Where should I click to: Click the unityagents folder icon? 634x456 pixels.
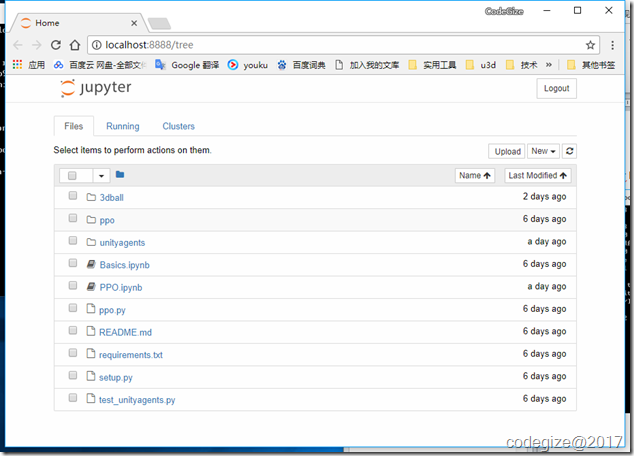[91, 242]
